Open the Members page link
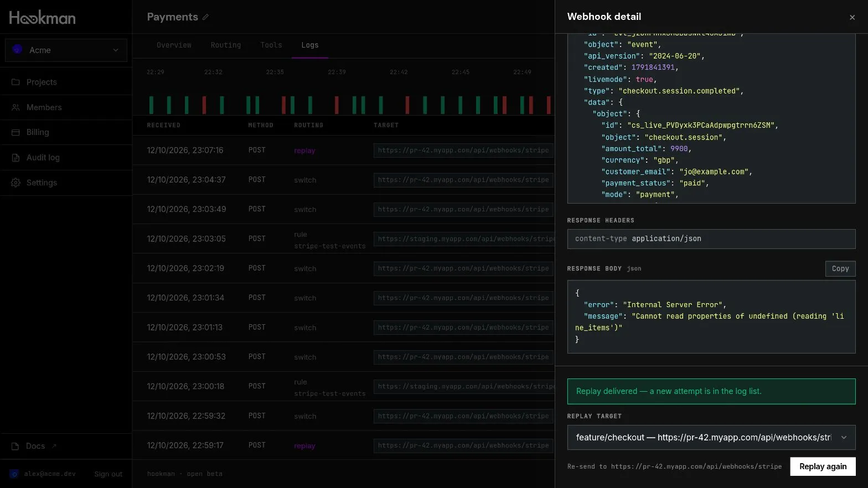 44,107
